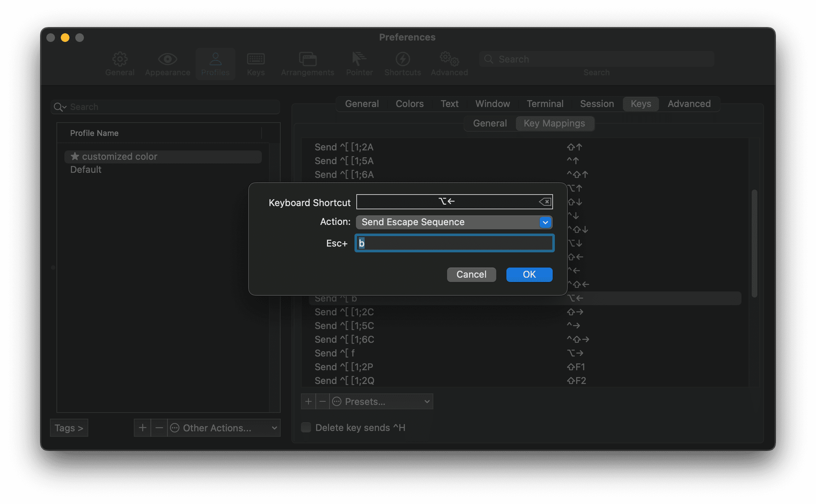The width and height of the screenshot is (816, 504).
Task: Open the Appearance settings
Action: coord(167,64)
